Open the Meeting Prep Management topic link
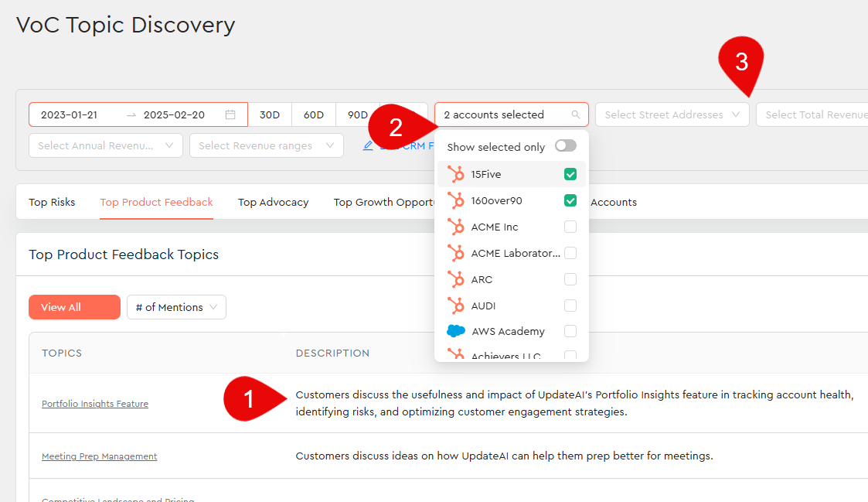The height and width of the screenshot is (502, 868). 100,456
